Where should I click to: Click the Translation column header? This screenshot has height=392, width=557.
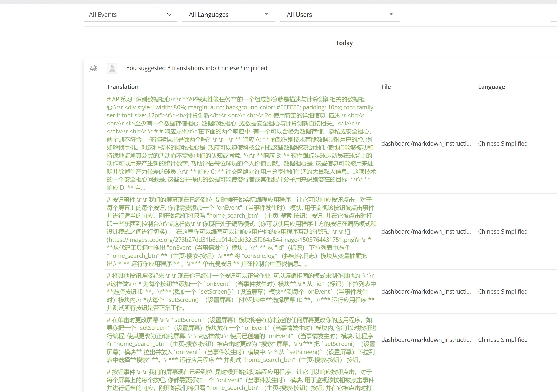(123, 87)
